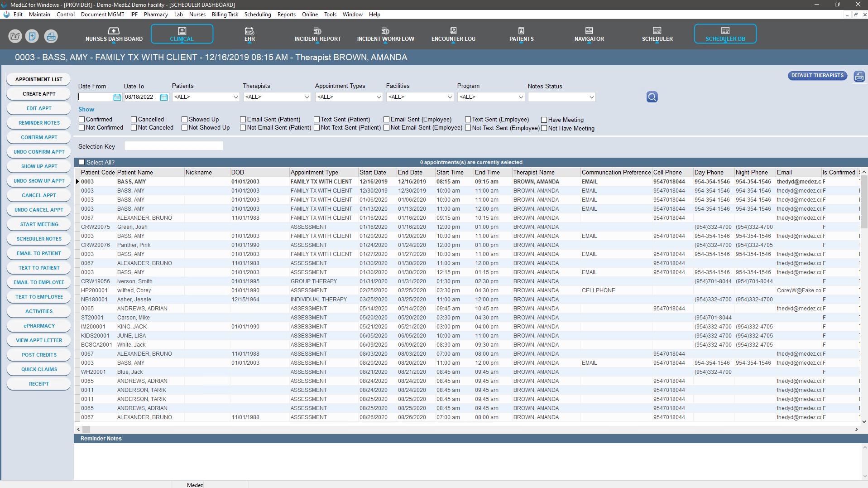Click the Post Credits button
The image size is (868, 488).
[39, 355]
